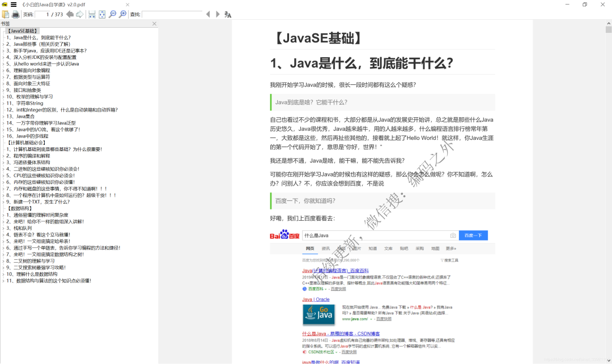Go to next page arrow icon
The image size is (612, 364).
[x=80, y=14]
